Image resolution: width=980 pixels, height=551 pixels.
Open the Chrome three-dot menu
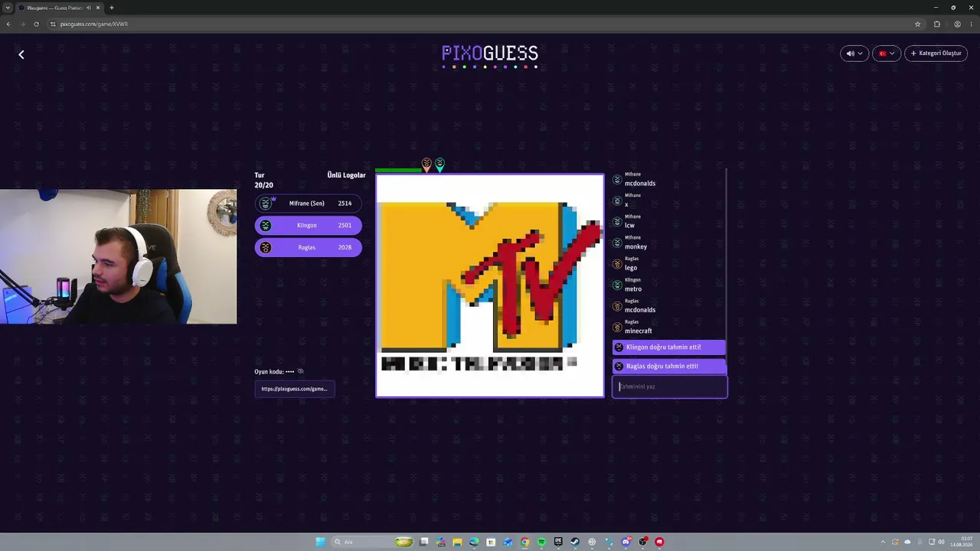click(x=972, y=24)
